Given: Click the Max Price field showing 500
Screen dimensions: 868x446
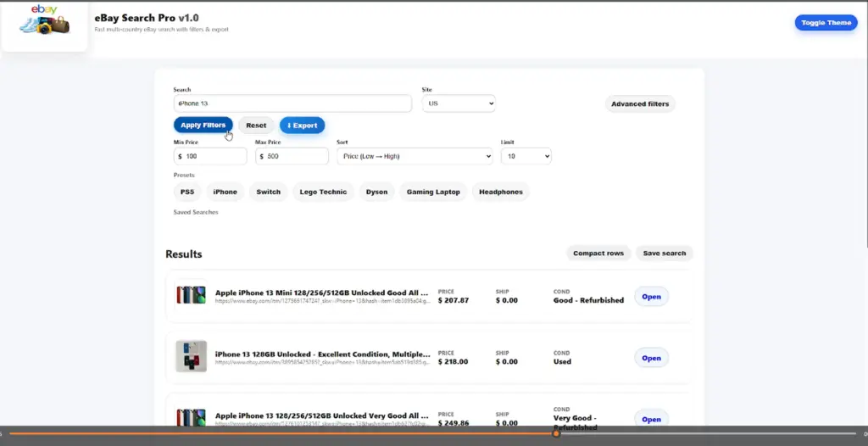Looking at the screenshot, I should pos(292,156).
